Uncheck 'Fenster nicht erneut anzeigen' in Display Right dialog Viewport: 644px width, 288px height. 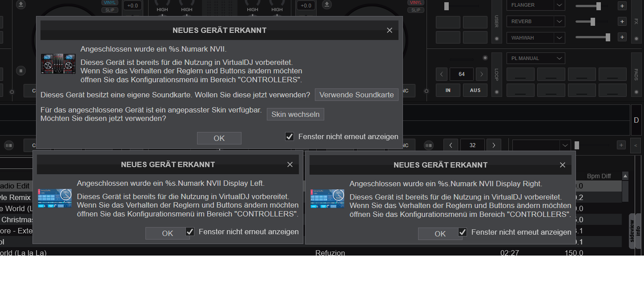coord(463,232)
